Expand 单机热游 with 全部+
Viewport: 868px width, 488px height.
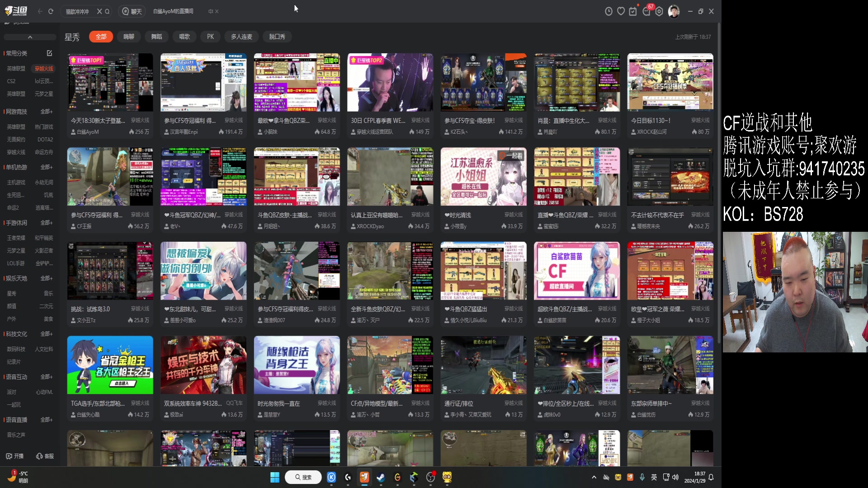pos(47,167)
